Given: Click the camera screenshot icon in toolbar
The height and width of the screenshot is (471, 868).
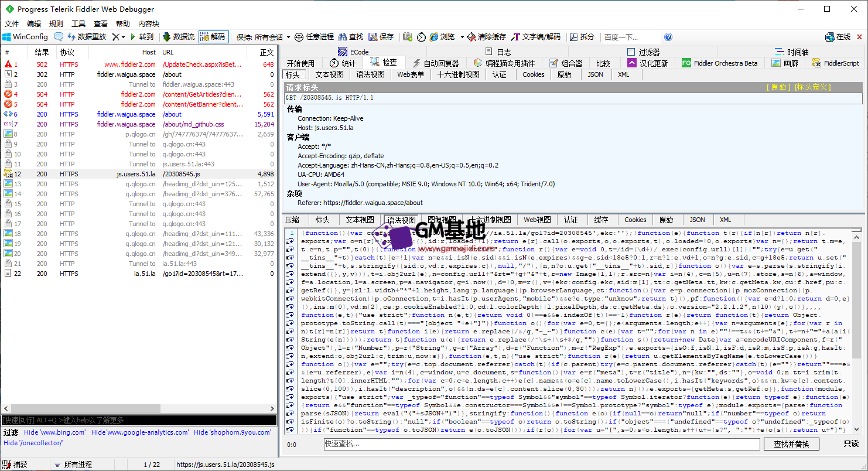Looking at the screenshot, I should pyautogui.click(x=407, y=36).
